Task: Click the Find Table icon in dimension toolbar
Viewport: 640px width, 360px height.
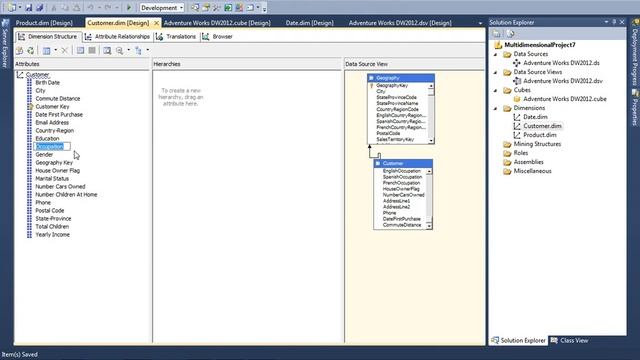Action: coord(107,51)
